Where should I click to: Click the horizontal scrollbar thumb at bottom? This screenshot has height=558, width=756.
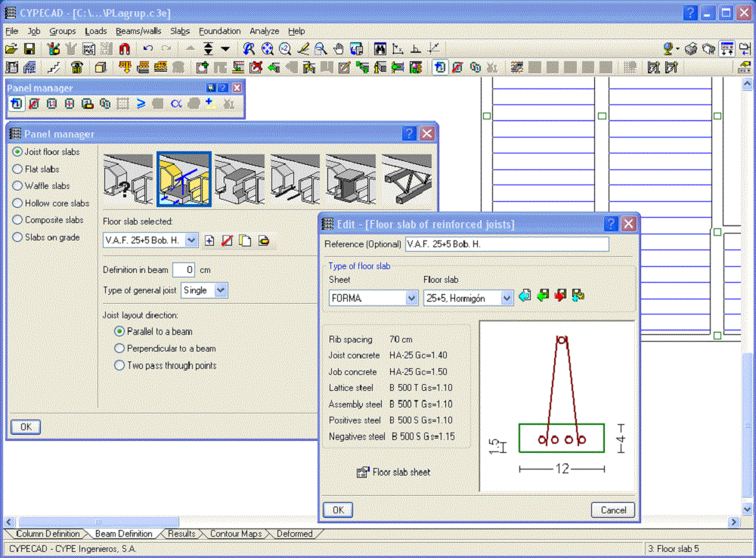[99, 522]
